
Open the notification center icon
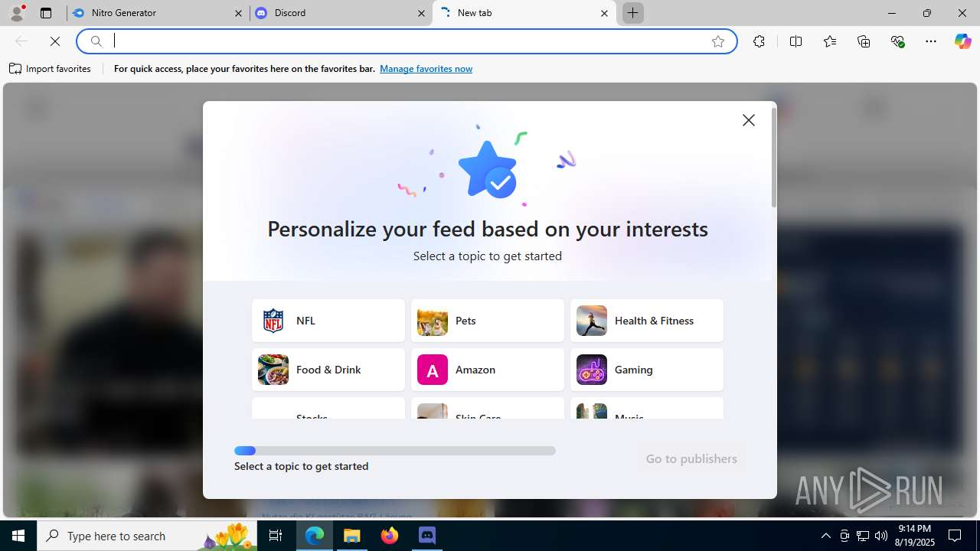point(955,536)
